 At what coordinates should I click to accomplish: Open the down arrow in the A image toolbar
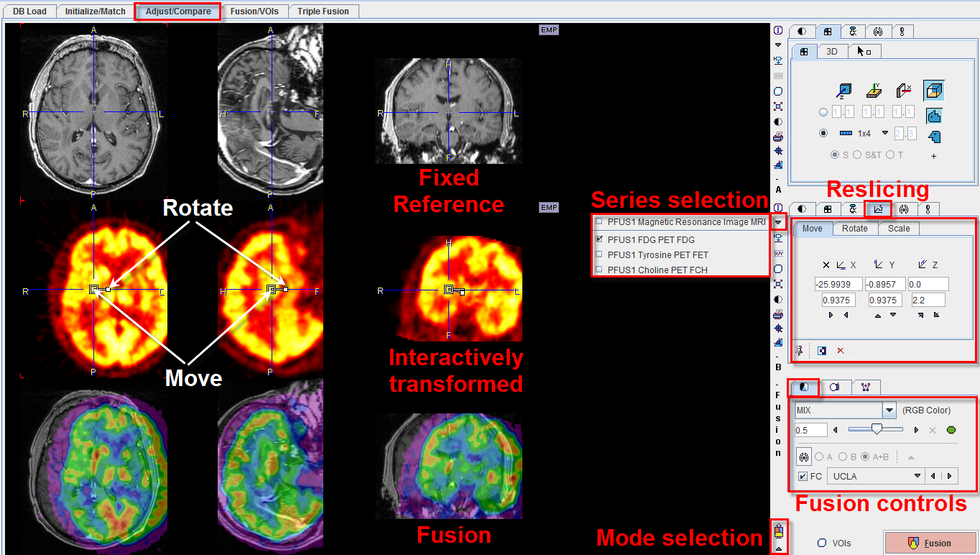coord(778,45)
